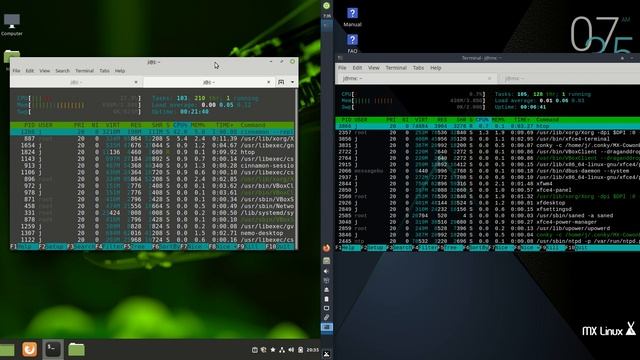Select xfdesktop process row in right htop
Viewport: 640px width, 360px height.
pos(487,202)
